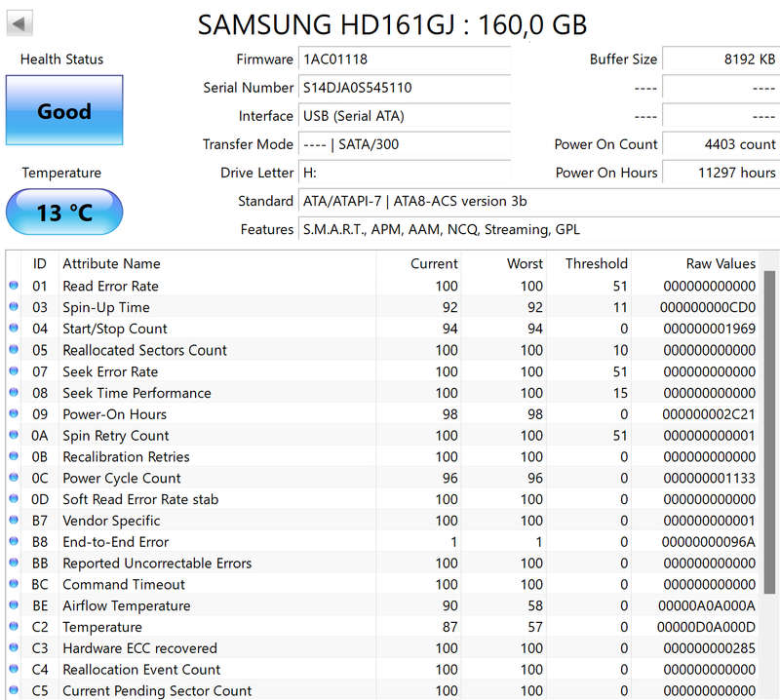This screenshot has height=700, width=780.
Task: Select the End-to-End Error attribute name
Action: tap(116, 542)
